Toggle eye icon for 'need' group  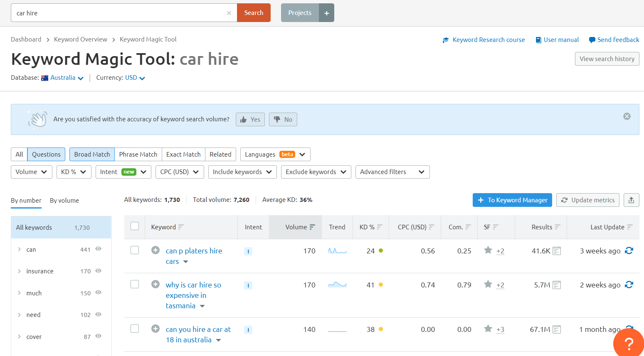99,314
